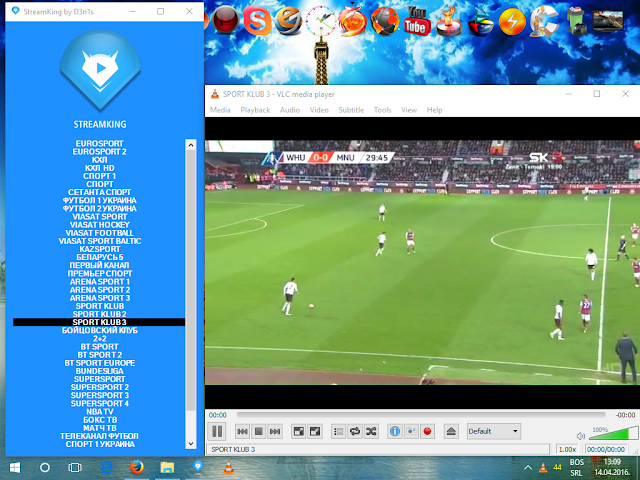Open Microsoft Edge from the taskbar
Screen dimensions: 640x480
coord(106,468)
